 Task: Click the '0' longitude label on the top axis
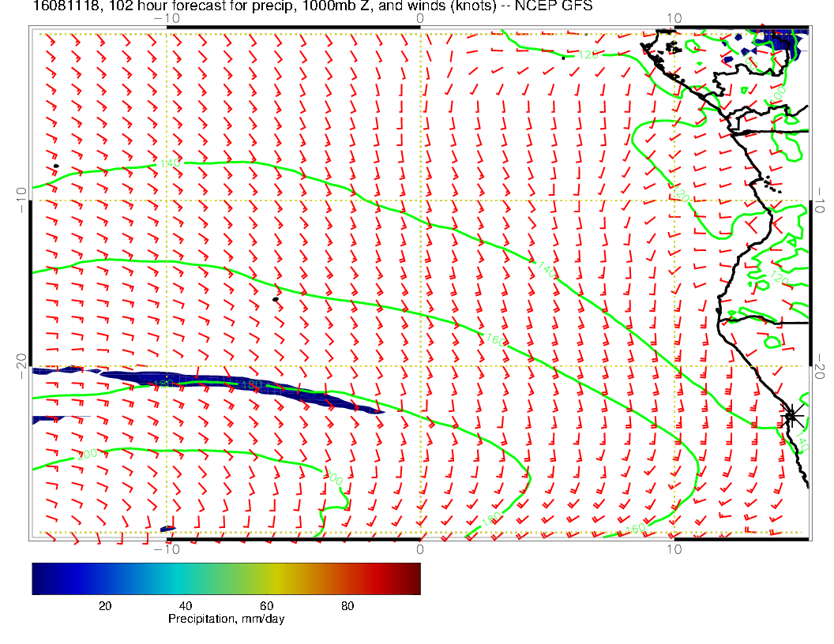(x=419, y=17)
